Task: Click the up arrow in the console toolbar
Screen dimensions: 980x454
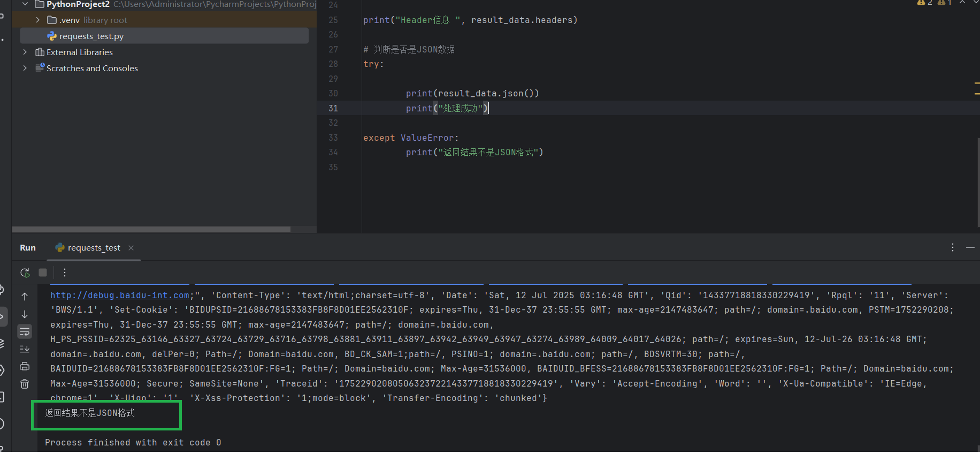Action: point(25,296)
